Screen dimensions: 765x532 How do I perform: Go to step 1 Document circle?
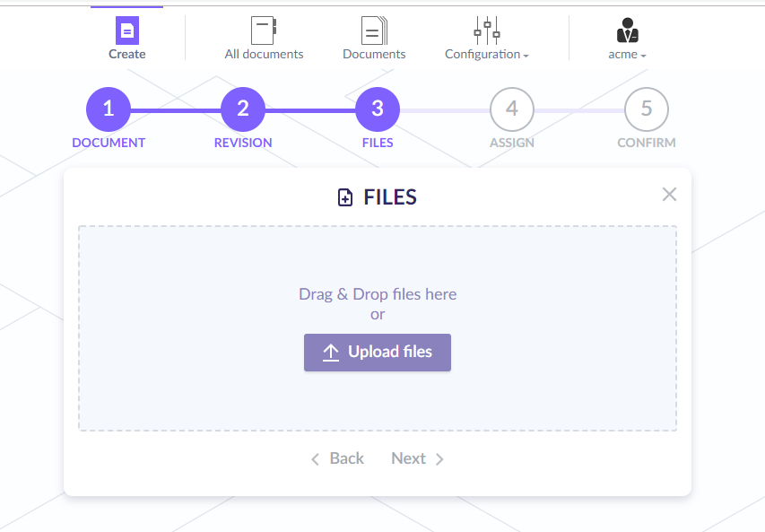click(109, 109)
